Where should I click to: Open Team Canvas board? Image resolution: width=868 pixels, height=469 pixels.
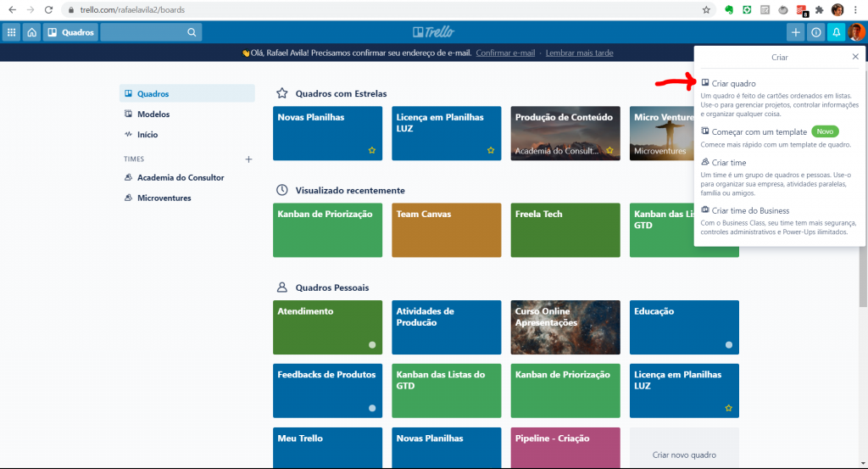coord(446,230)
